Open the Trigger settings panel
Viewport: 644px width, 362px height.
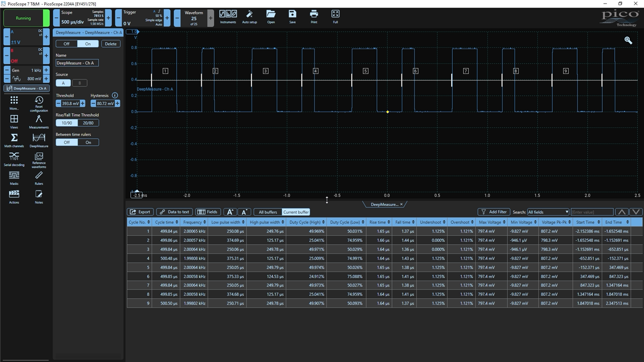tap(143, 18)
